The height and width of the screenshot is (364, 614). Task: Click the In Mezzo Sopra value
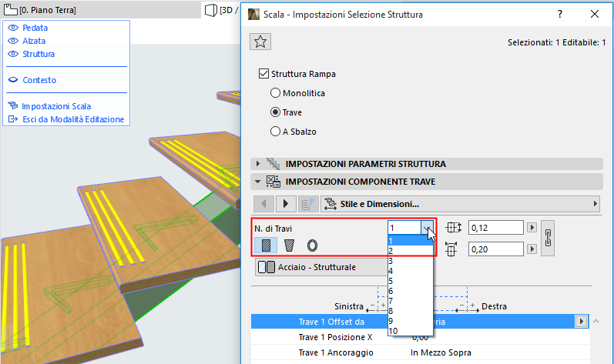click(x=441, y=352)
